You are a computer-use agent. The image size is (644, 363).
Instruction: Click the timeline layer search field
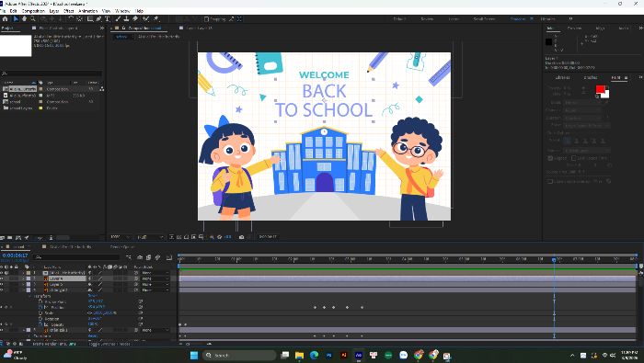click(77, 257)
